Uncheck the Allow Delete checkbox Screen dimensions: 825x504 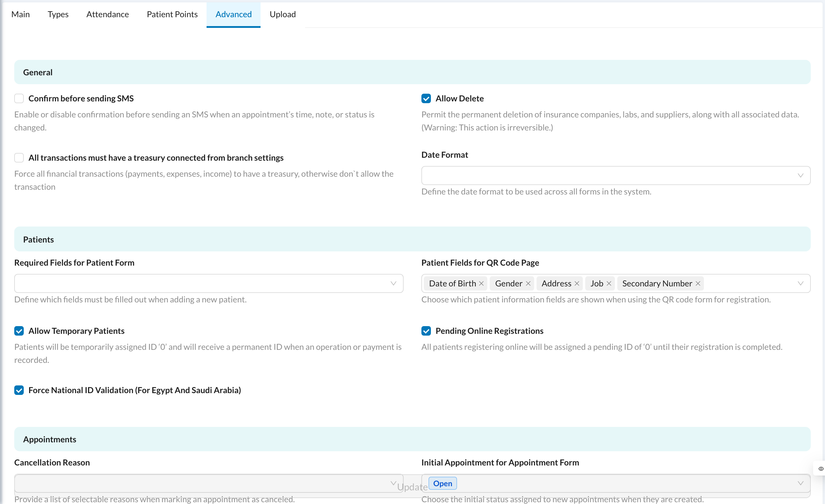point(426,98)
